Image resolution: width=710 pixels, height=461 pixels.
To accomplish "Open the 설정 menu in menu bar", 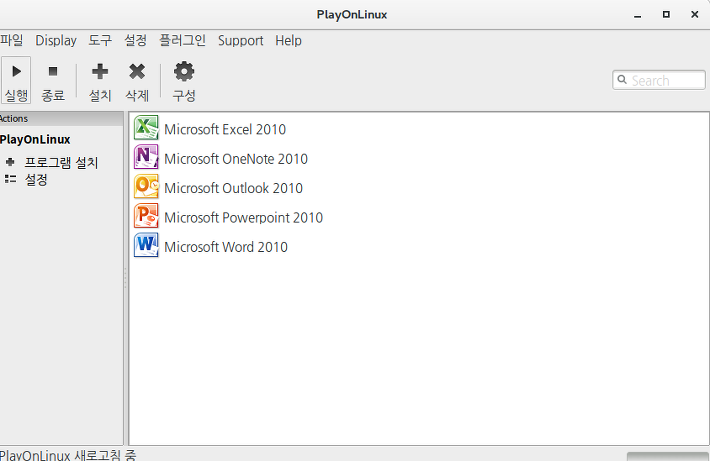I will pyautogui.click(x=135, y=40).
